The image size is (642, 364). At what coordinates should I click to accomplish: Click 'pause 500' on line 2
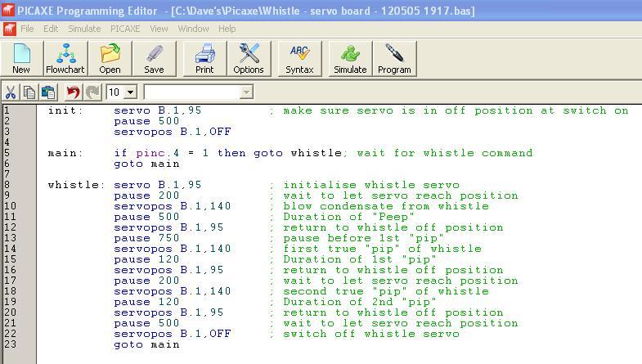click(x=146, y=121)
